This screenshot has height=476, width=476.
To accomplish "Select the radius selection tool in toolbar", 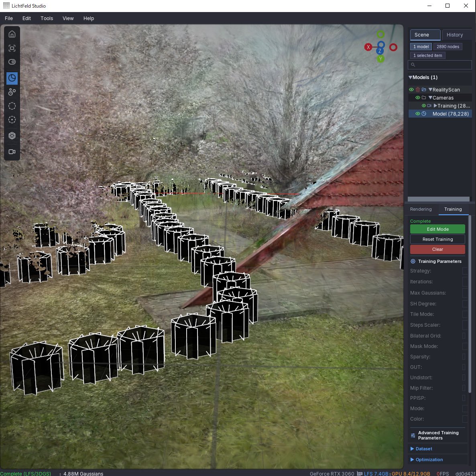I will point(12,119).
